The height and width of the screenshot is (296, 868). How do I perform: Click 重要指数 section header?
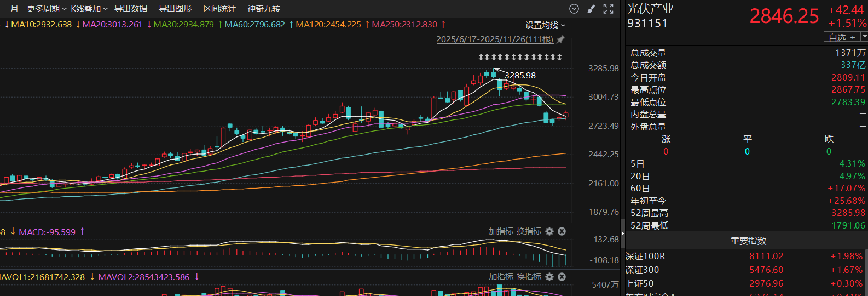tap(748, 241)
